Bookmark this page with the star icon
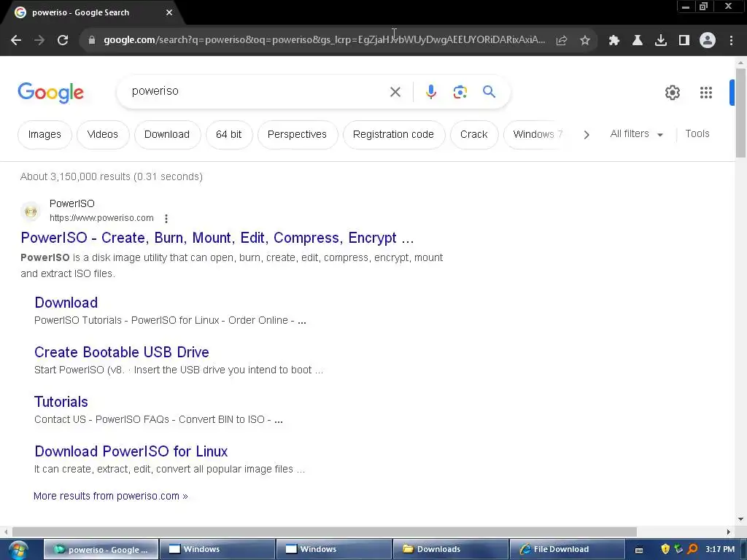The image size is (747, 560). (585, 41)
